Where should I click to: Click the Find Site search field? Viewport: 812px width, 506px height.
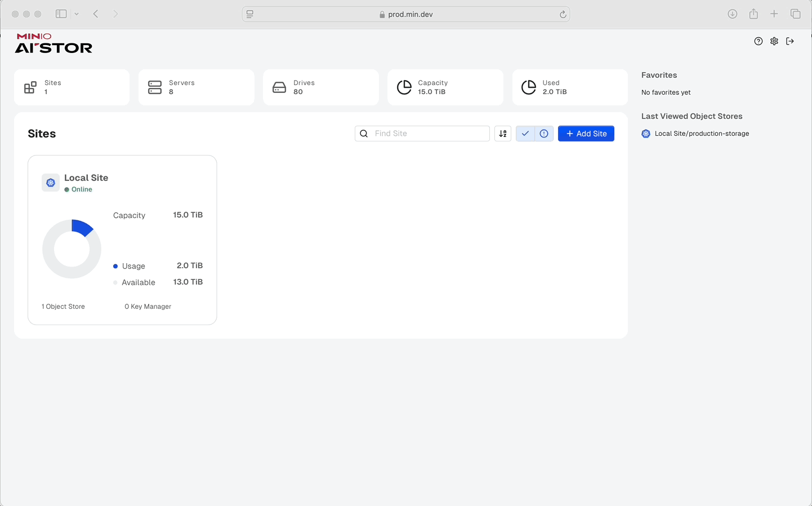click(428, 134)
